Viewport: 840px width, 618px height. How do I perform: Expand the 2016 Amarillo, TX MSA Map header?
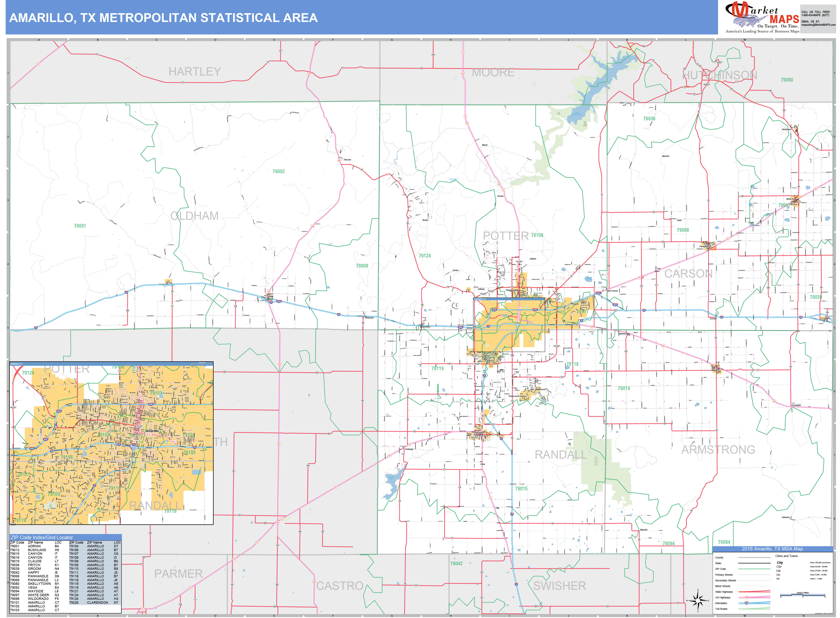click(x=772, y=549)
